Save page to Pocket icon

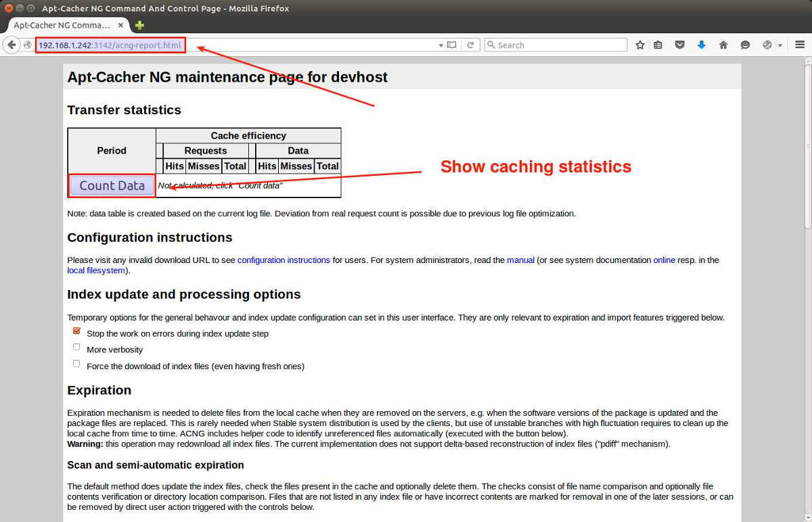680,45
